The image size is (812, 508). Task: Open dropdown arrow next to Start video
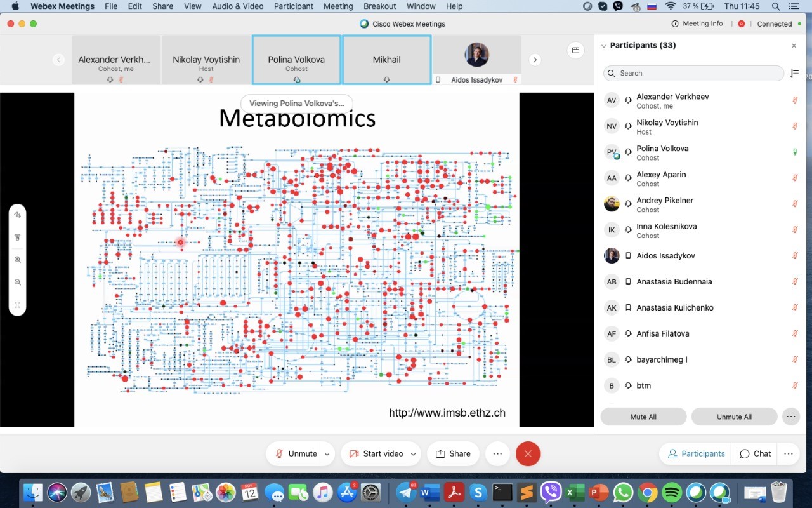(x=413, y=454)
